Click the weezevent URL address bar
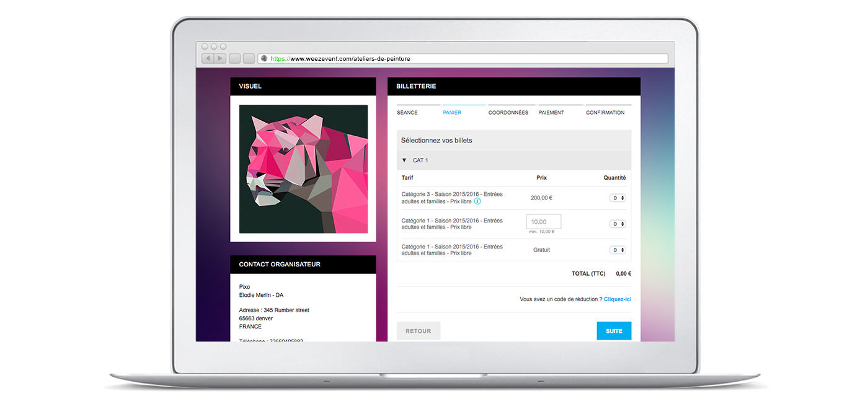868x417 pixels. click(x=463, y=59)
